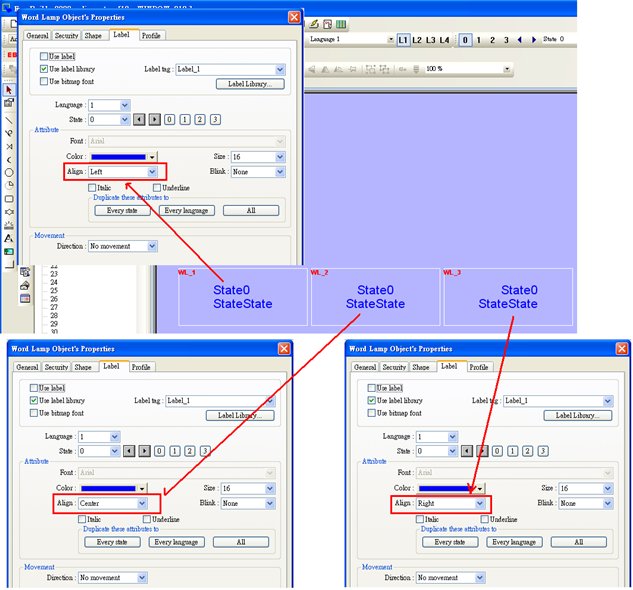The width and height of the screenshot is (633, 590).
Task: Open Profile tab in bottom-left dialog
Action: pyautogui.click(x=141, y=367)
